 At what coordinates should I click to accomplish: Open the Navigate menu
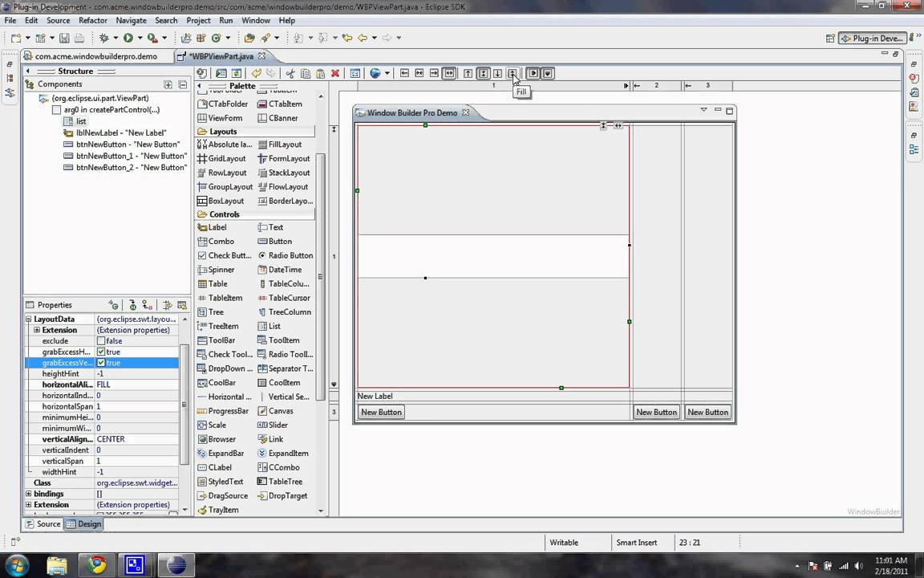(x=131, y=20)
